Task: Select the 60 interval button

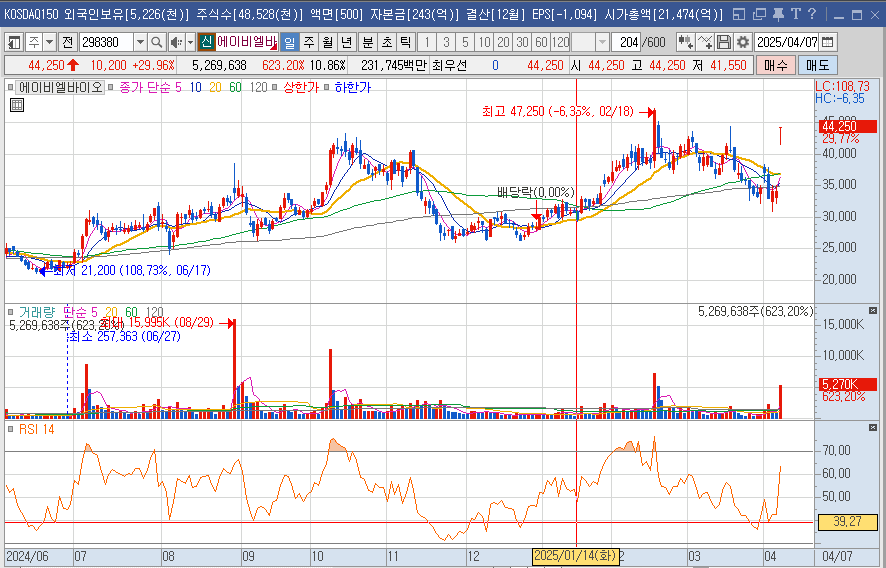Action: pos(541,42)
